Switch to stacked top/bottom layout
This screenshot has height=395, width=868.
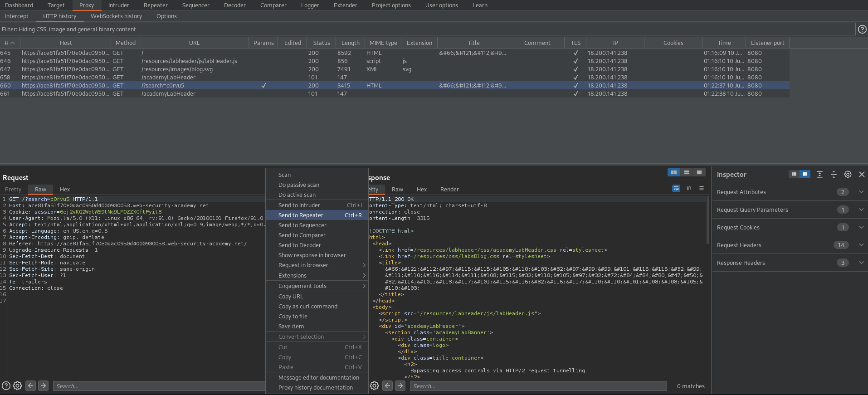687,172
